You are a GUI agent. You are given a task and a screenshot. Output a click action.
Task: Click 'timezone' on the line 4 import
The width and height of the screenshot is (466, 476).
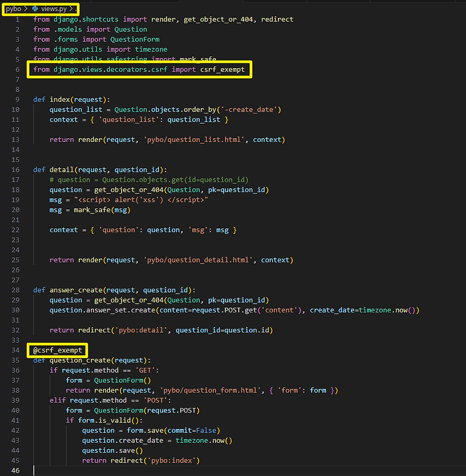click(x=151, y=49)
